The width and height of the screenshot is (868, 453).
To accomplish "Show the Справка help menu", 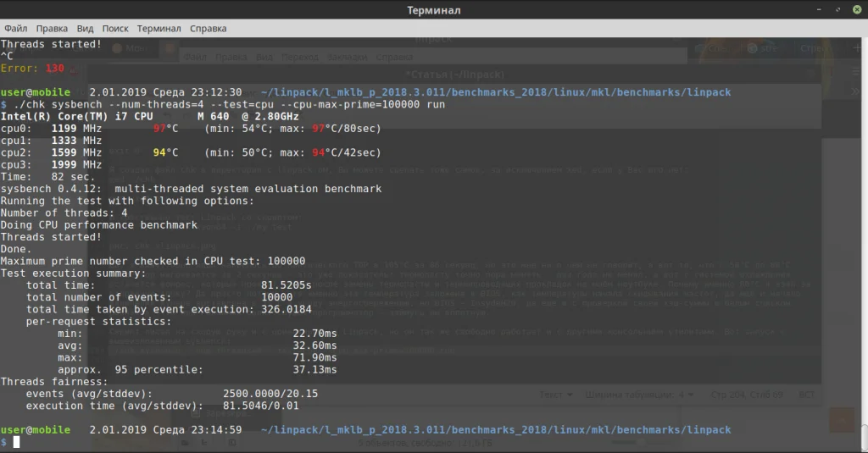I will tap(208, 28).
